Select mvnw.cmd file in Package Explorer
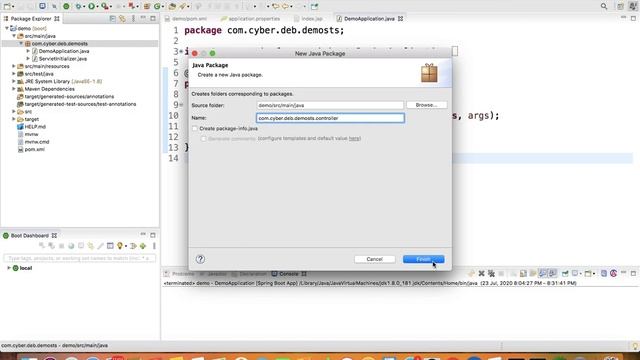 pos(37,142)
